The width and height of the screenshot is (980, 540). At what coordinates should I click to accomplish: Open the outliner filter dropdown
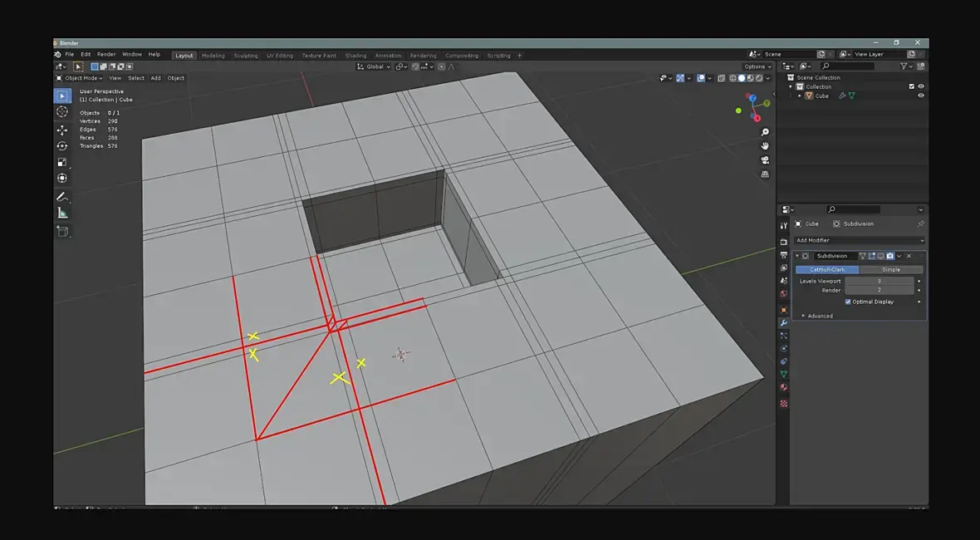[x=906, y=66]
